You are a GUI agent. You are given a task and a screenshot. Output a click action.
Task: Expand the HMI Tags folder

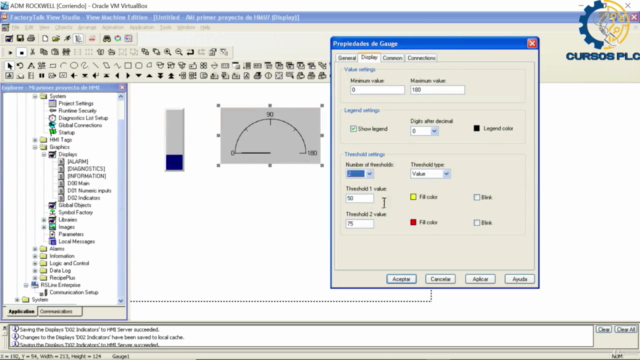coord(35,140)
